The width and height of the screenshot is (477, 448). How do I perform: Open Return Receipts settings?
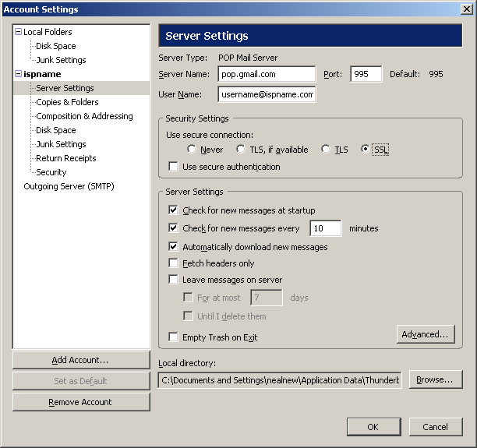pyautogui.click(x=65, y=158)
